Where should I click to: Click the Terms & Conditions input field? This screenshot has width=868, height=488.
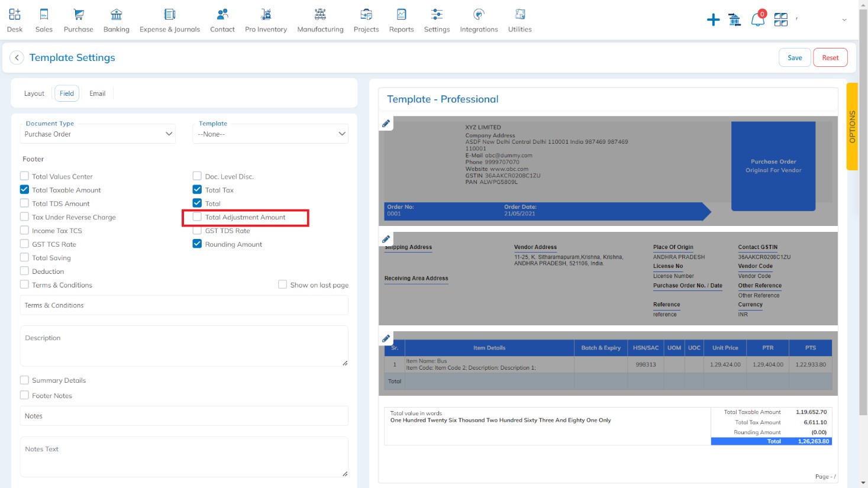pyautogui.click(x=184, y=305)
